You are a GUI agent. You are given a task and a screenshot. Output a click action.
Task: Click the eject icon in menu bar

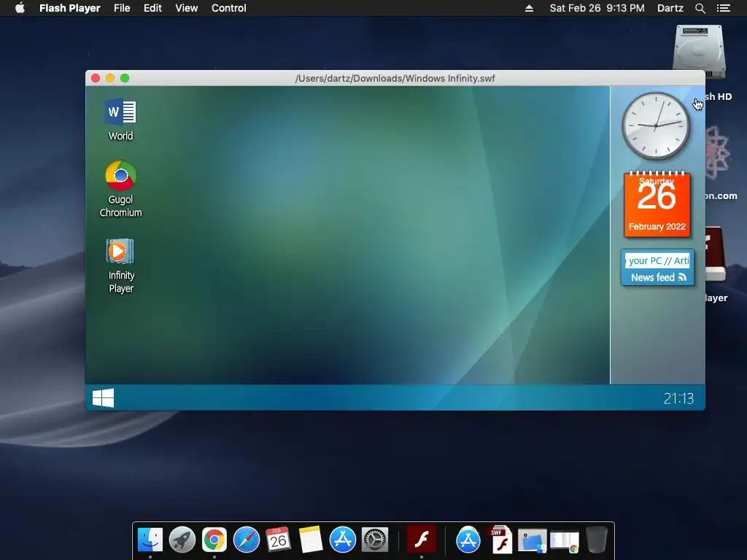click(529, 8)
